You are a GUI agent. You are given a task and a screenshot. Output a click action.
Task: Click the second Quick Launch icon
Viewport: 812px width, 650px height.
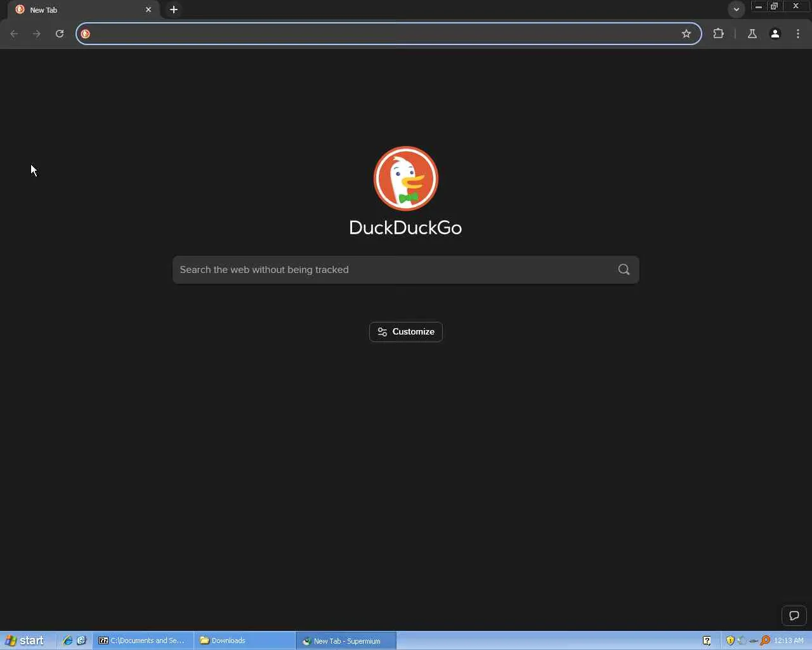[x=81, y=640]
